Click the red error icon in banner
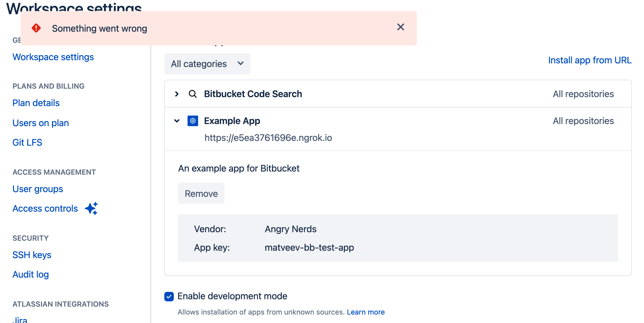 pos(36,28)
